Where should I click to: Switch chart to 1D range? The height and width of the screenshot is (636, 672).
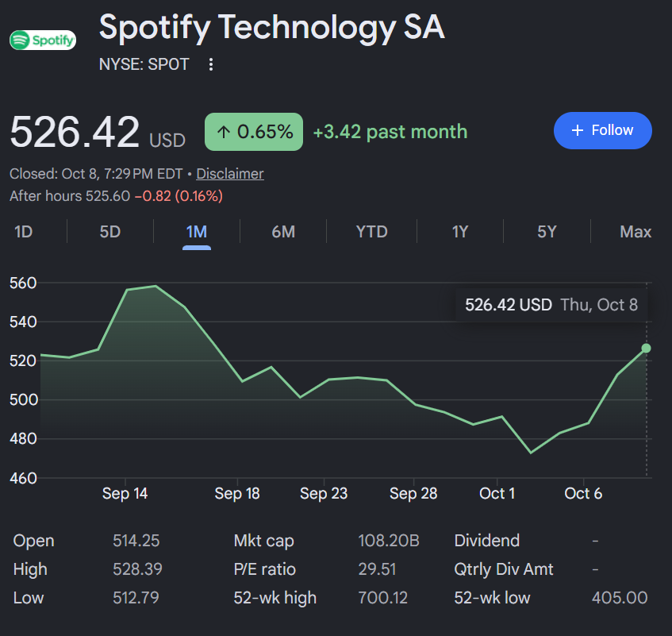(24, 232)
